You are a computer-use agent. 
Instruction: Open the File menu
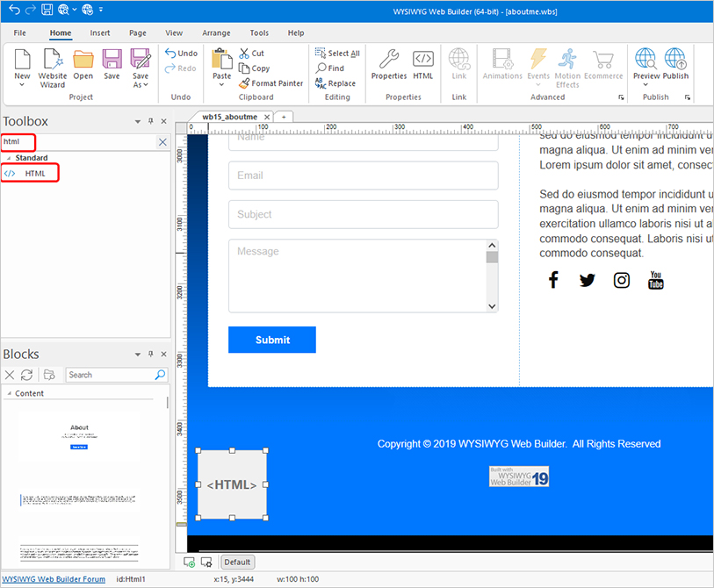19,32
